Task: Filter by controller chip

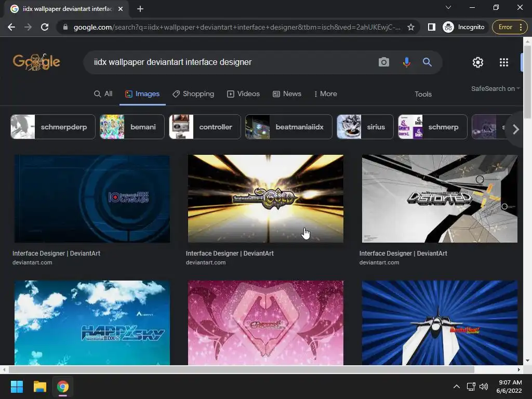Action: [205, 127]
